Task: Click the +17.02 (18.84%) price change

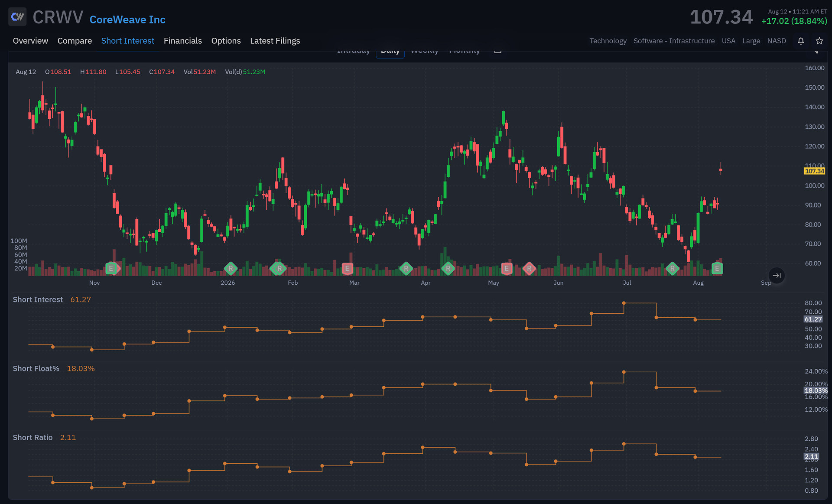Action: coord(794,21)
